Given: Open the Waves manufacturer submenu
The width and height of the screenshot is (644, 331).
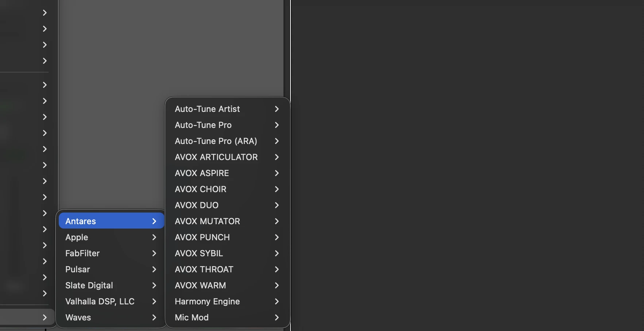Looking at the screenshot, I should (111, 318).
